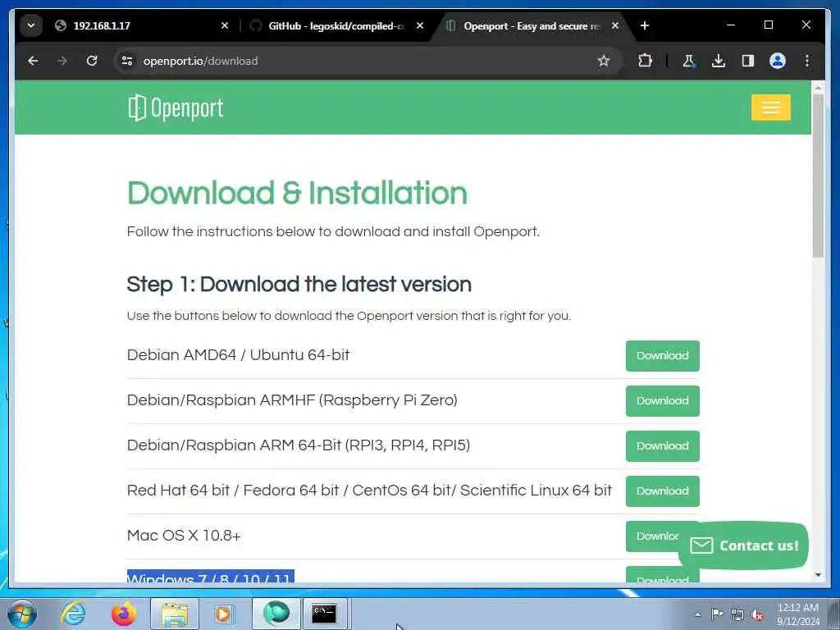
Task: Open Windows Media Player on the taskbar
Action: pyautogui.click(x=223, y=614)
